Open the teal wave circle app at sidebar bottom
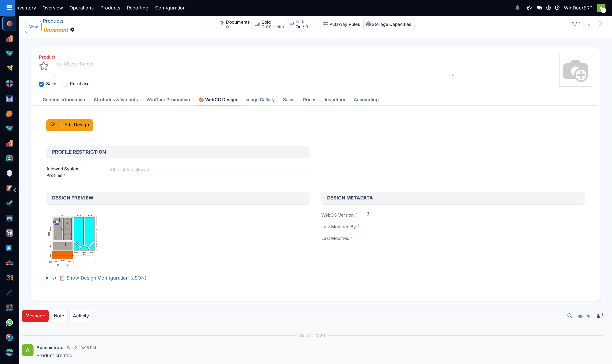Screen dimensions: 612x364 point(9,353)
